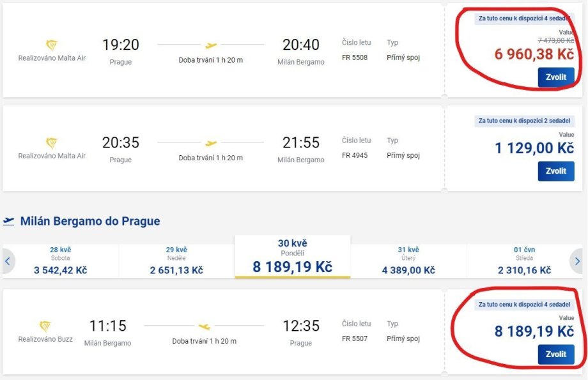Select the 31 kvě Úterý date tab

point(408,261)
